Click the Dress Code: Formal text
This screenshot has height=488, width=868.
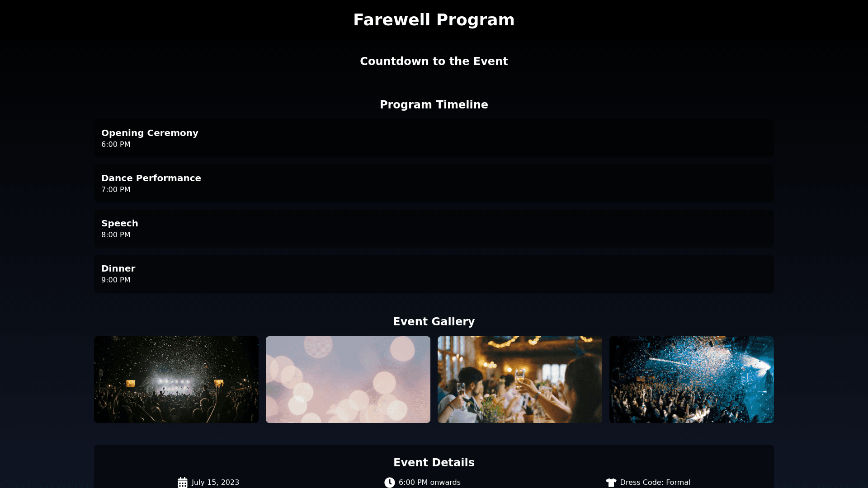point(655,483)
